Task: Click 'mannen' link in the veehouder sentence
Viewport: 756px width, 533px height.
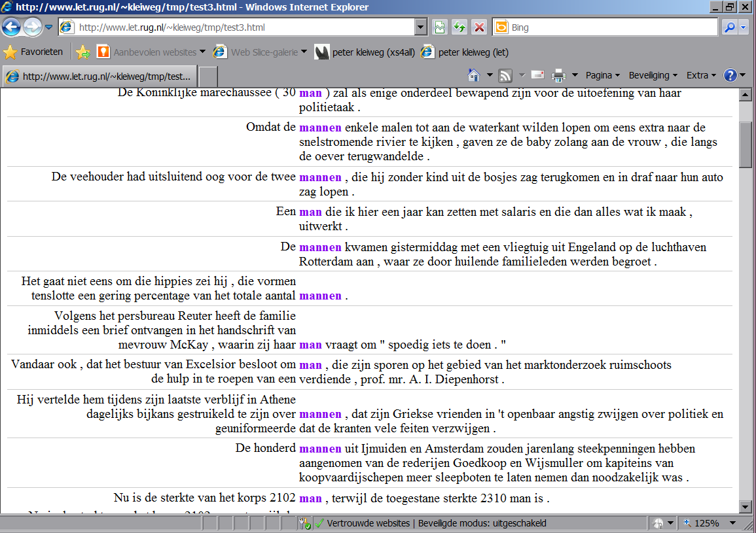Action: (320, 177)
